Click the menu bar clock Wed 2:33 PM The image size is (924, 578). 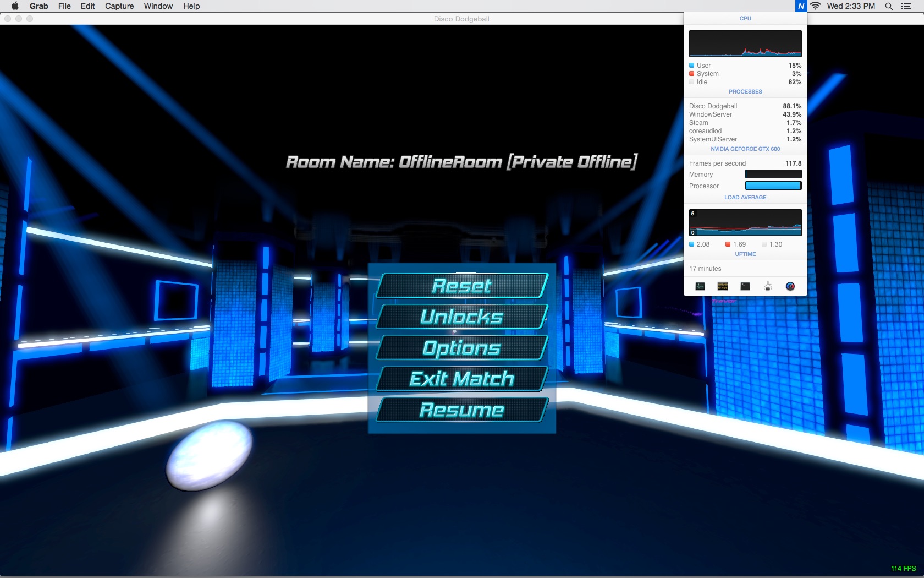851,6
